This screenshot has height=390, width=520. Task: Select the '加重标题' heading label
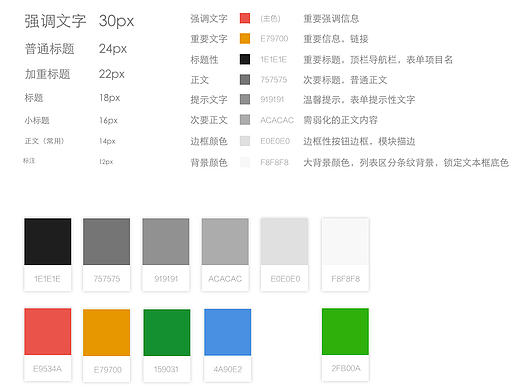(x=48, y=74)
